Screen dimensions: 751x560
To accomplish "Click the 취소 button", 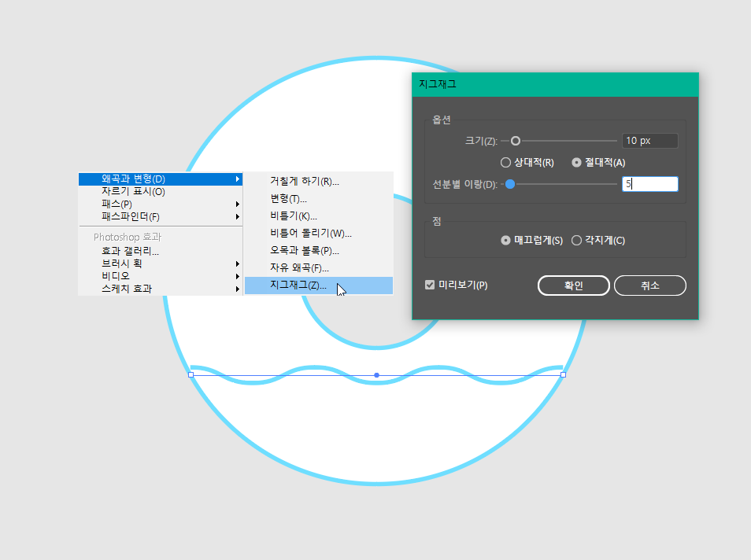I will 650,286.
